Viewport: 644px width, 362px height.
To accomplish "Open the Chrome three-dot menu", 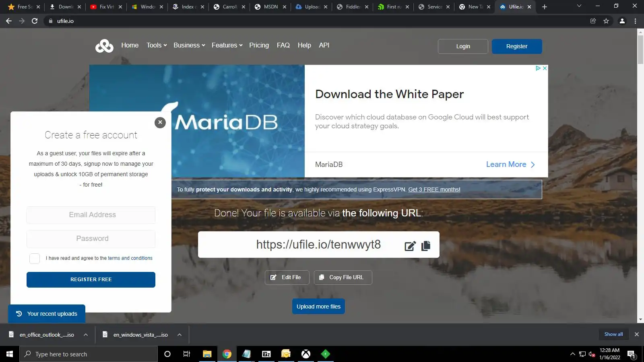I will click(x=636, y=21).
